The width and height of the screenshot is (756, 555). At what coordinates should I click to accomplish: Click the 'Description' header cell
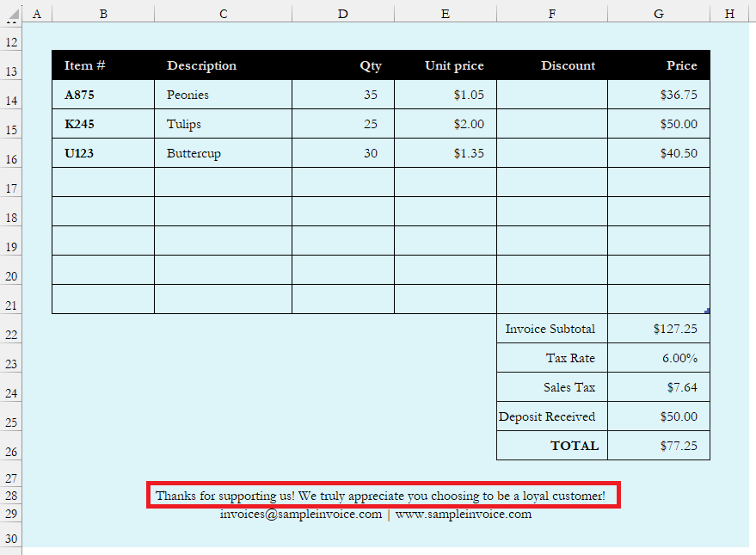point(224,65)
